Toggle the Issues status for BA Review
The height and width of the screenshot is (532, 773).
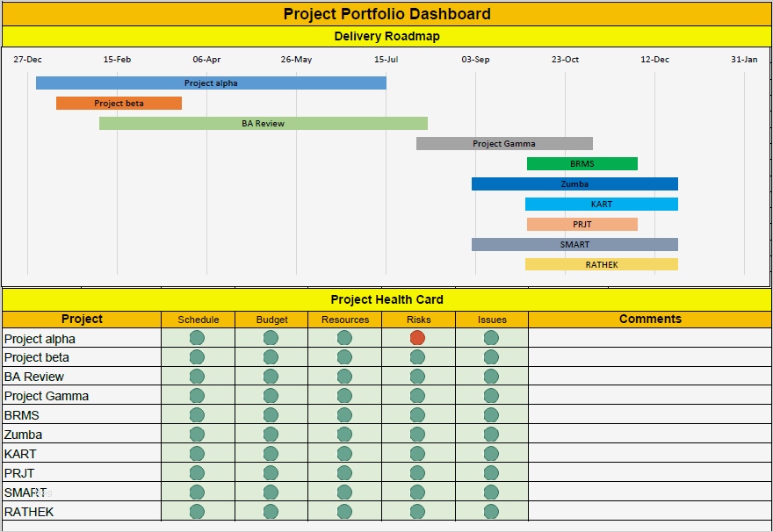point(491,376)
